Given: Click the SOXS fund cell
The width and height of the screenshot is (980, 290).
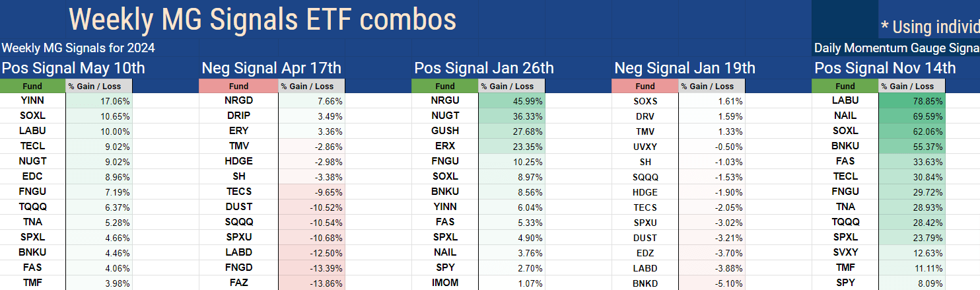Looking at the screenshot, I should pos(645,101).
